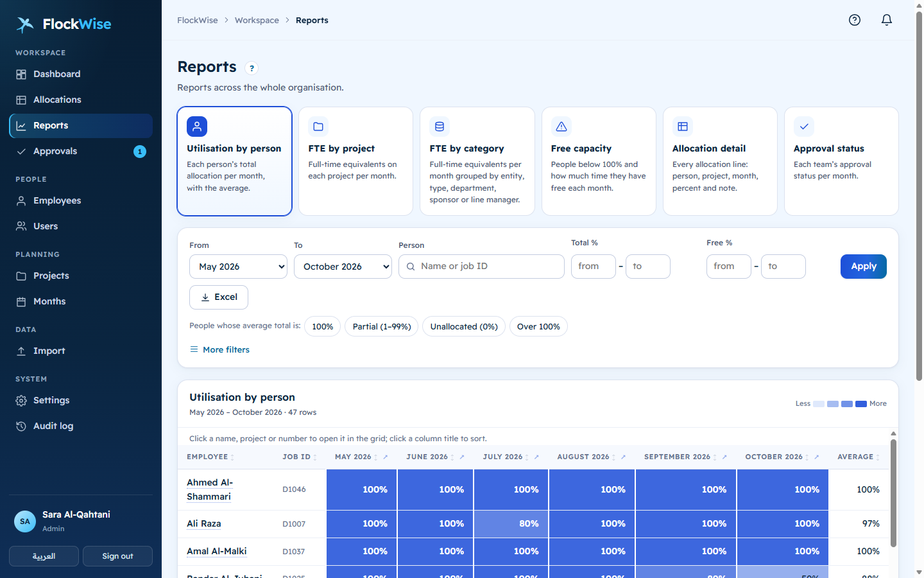Click the SA user avatar

[x=25, y=521]
